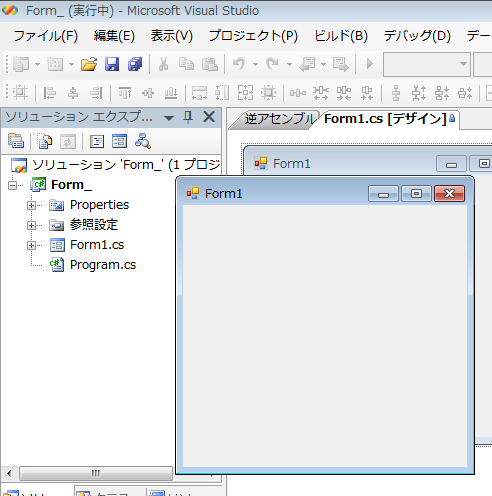Click the Align Bottoms layout icon
The image size is (492, 496).
(x=171, y=93)
